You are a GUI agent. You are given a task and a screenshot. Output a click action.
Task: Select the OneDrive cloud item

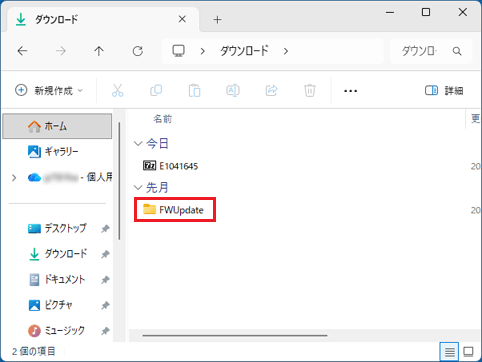coord(70,177)
